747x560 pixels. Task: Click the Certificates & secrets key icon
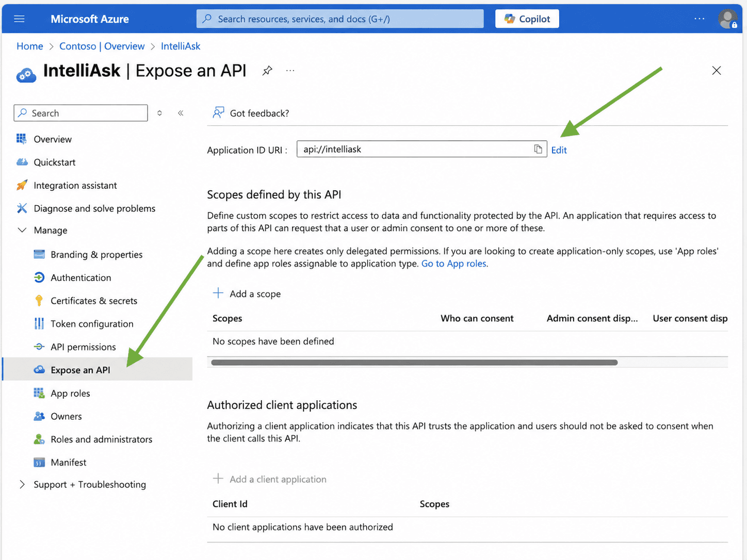(39, 301)
